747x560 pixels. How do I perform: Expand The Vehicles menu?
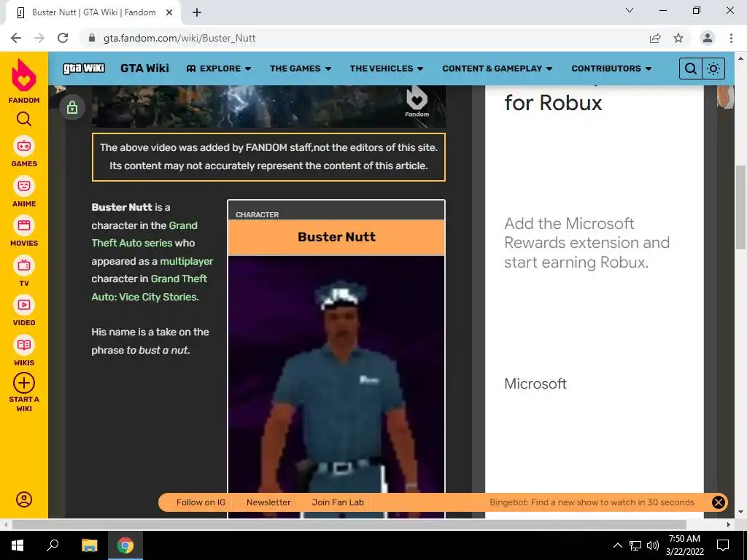pyautogui.click(x=387, y=69)
